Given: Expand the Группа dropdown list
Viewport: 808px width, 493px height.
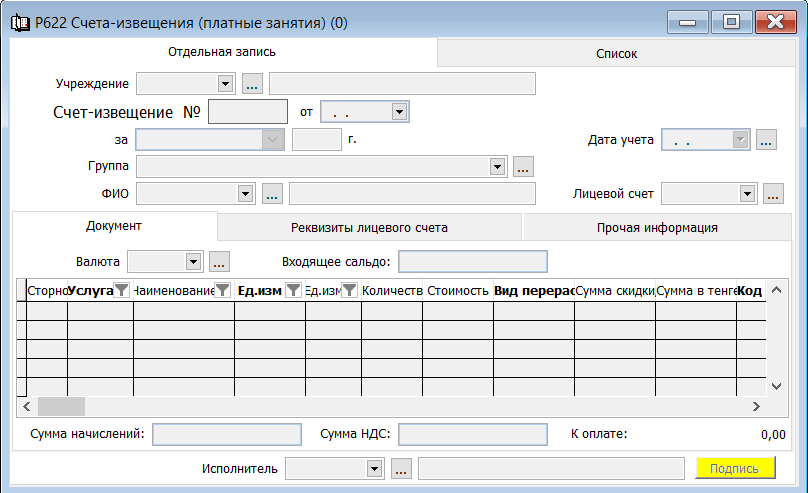Looking at the screenshot, I should [x=497, y=167].
